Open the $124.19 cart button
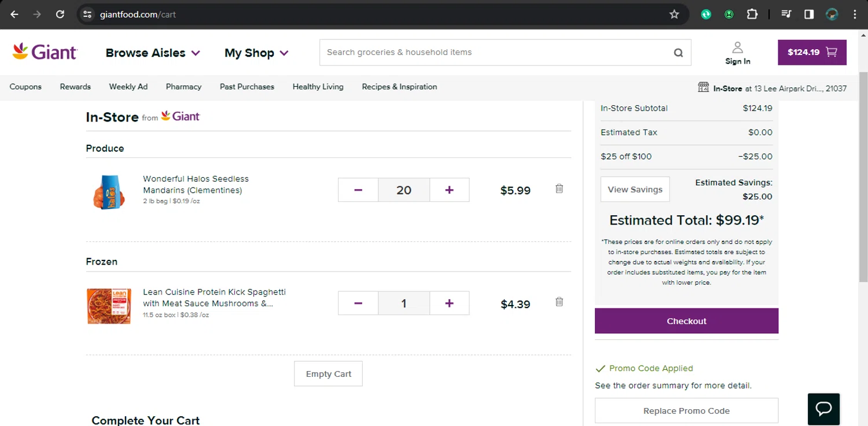The height and width of the screenshot is (426, 868). click(x=812, y=52)
